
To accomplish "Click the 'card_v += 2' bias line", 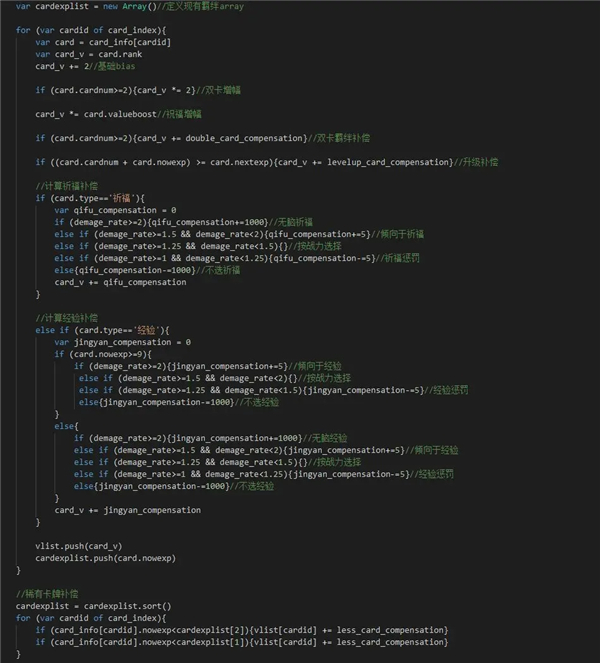I will [x=58, y=66].
